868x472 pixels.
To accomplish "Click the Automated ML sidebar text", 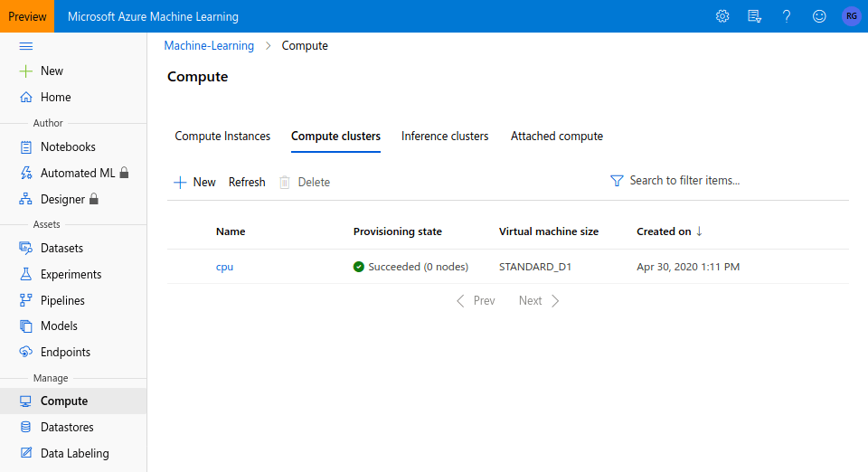I will [78, 174].
